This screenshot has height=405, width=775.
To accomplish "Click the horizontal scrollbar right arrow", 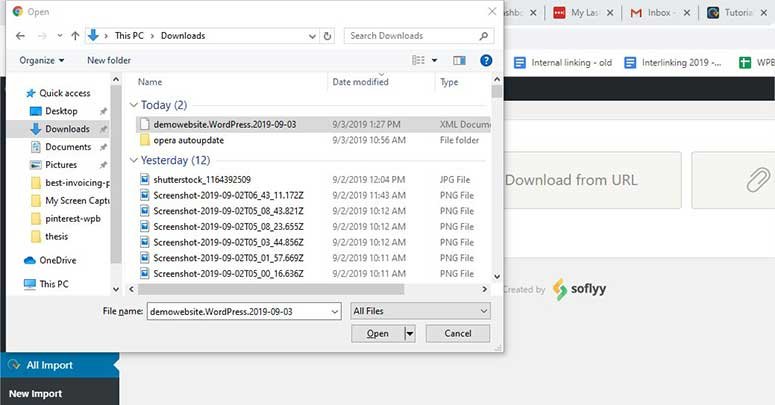I will (484, 289).
